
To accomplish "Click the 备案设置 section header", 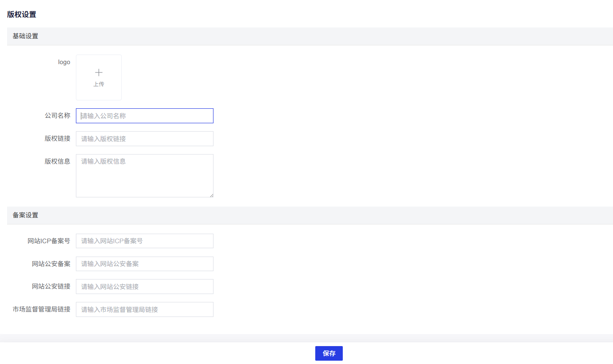I will pos(25,215).
